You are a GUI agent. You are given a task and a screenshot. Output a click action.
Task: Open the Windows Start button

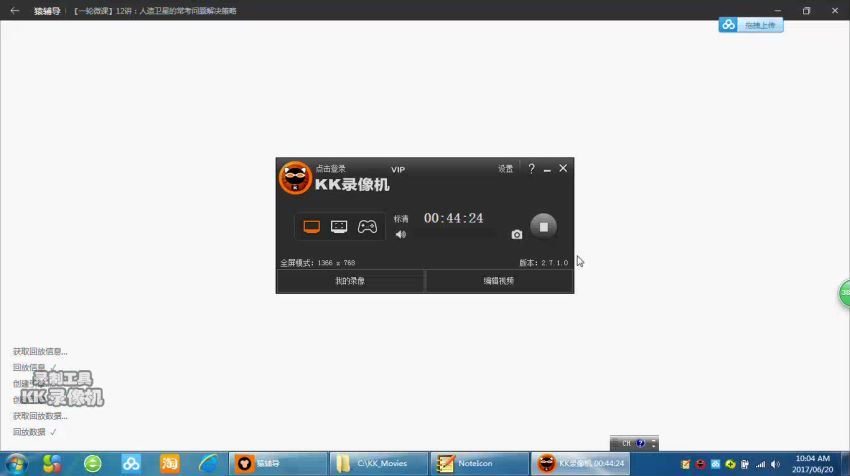[x=15, y=464]
